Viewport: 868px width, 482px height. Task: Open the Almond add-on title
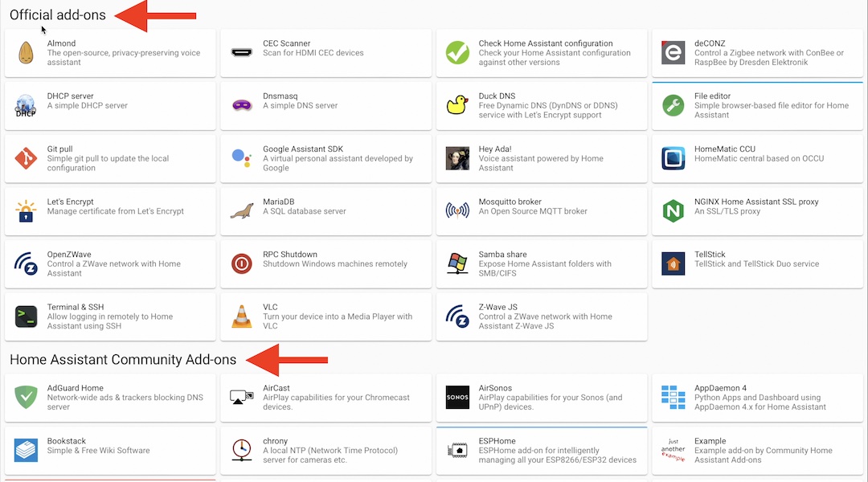(61, 43)
